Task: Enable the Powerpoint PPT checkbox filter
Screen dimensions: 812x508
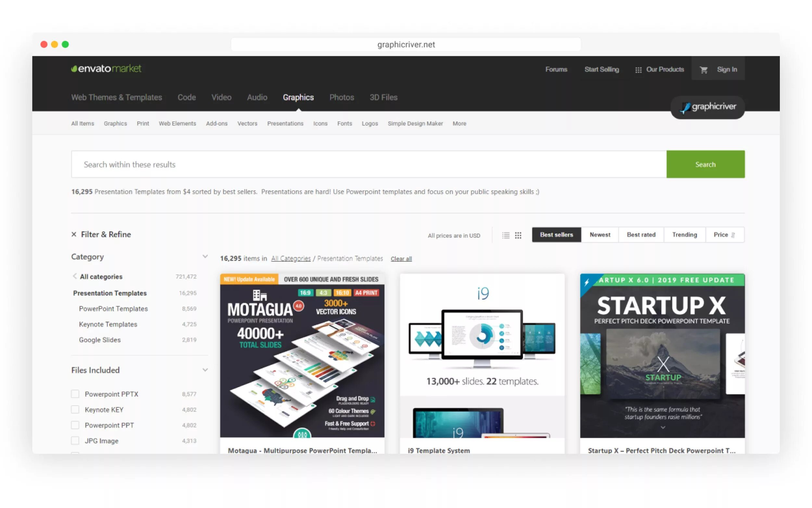Action: pyautogui.click(x=74, y=425)
